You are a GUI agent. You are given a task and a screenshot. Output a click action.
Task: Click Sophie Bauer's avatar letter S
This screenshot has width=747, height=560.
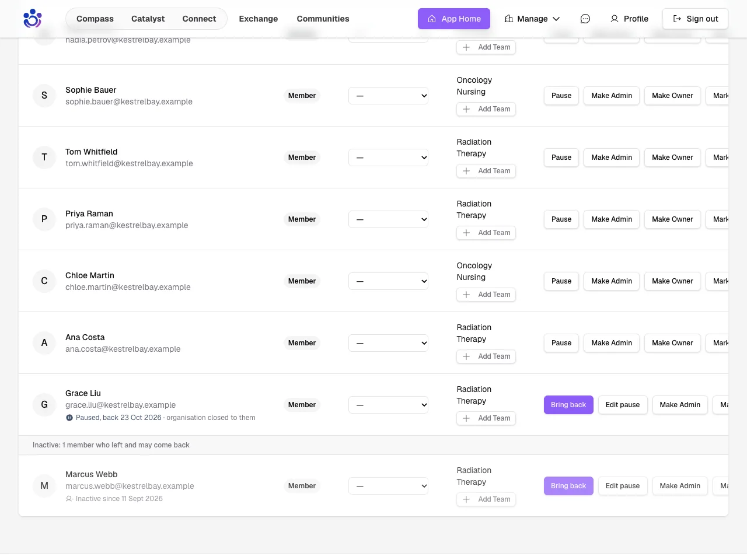pos(44,96)
